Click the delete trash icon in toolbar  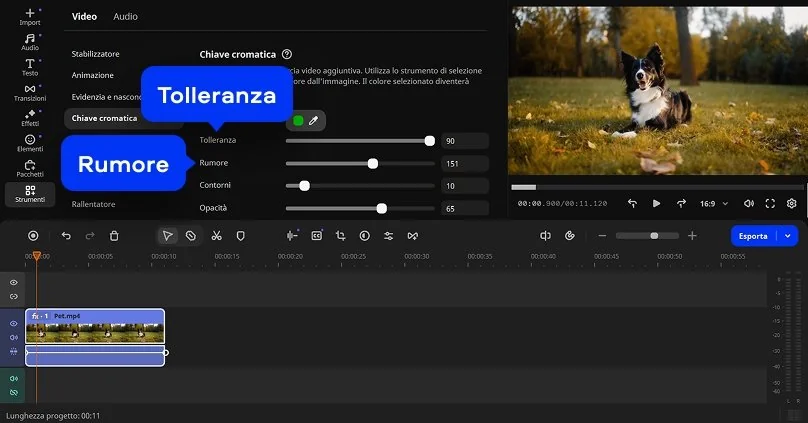(114, 236)
